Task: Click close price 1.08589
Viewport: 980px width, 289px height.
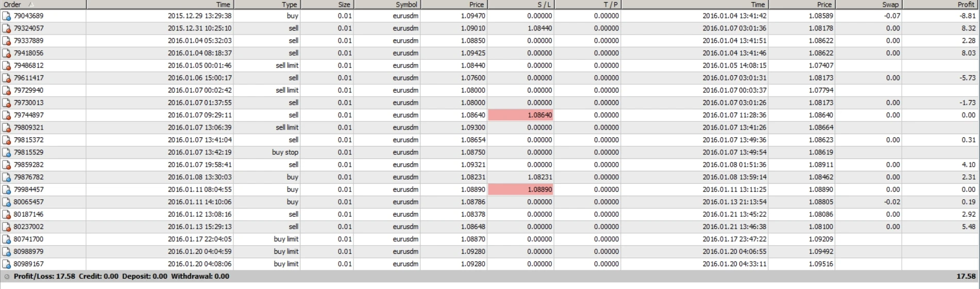Action: point(821,16)
